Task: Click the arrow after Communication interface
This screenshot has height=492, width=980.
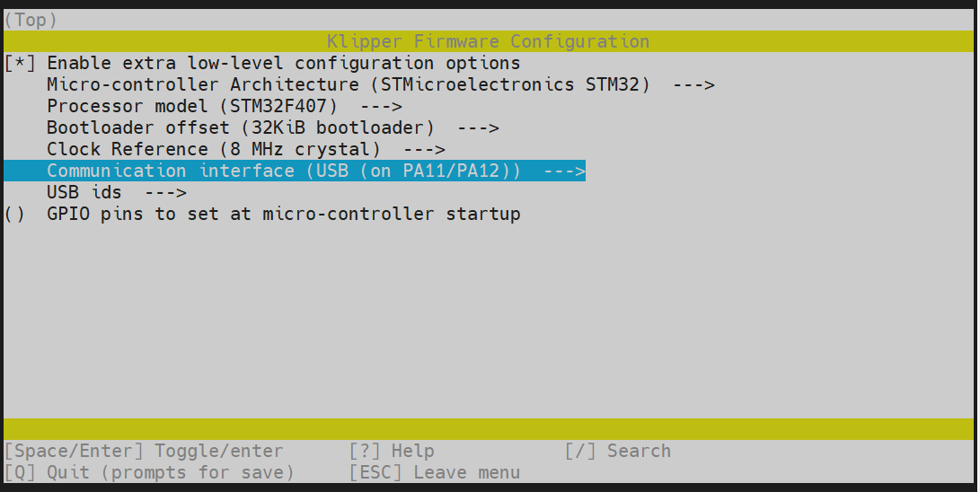Action: click(564, 171)
